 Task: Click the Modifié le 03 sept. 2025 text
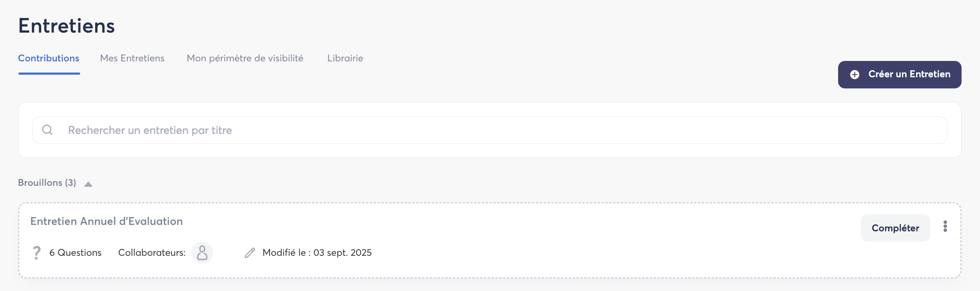point(317,253)
